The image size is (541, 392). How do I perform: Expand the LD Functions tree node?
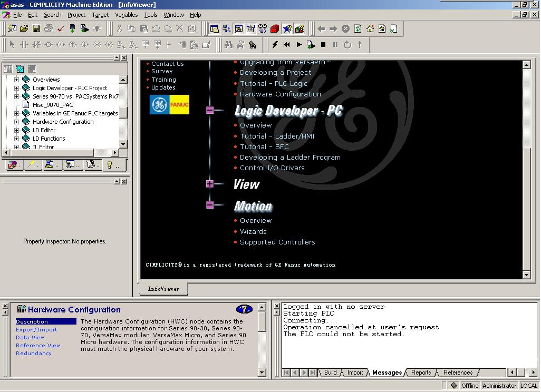[16, 139]
